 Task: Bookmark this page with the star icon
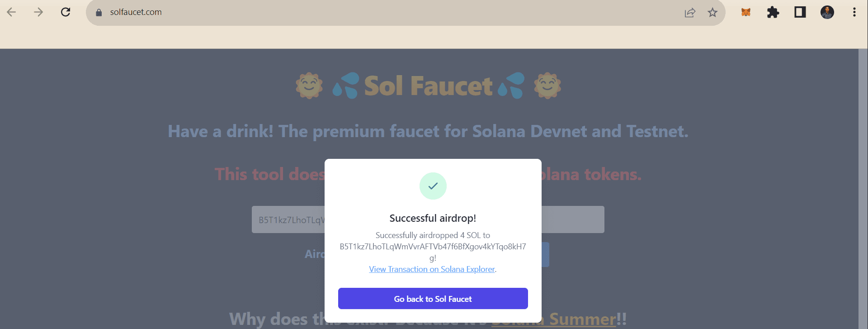click(712, 13)
